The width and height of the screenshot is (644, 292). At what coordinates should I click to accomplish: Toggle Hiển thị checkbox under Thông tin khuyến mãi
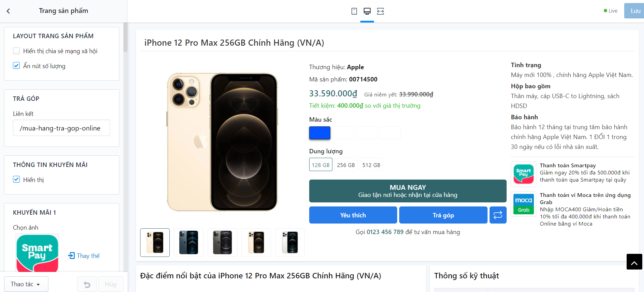pos(16,180)
